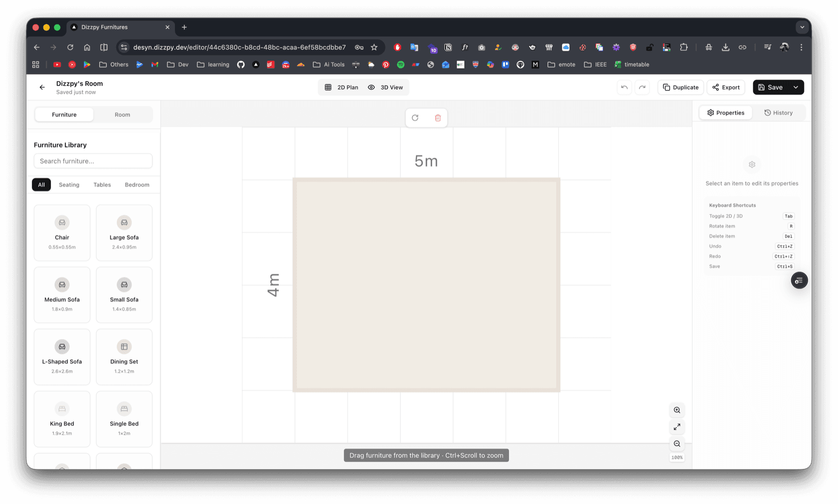Open the browser home page icon
This screenshot has width=838, height=504.
pos(87,47)
